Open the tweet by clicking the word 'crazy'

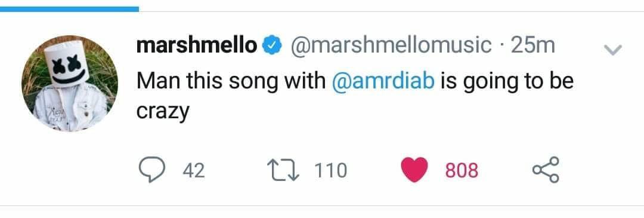click(x=163, y=112)
